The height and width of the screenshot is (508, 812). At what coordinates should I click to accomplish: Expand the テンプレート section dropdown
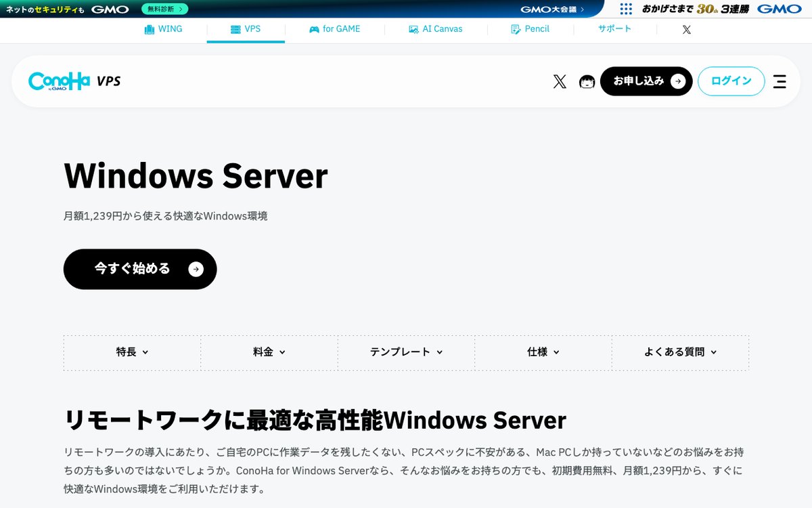coord(406,352)
